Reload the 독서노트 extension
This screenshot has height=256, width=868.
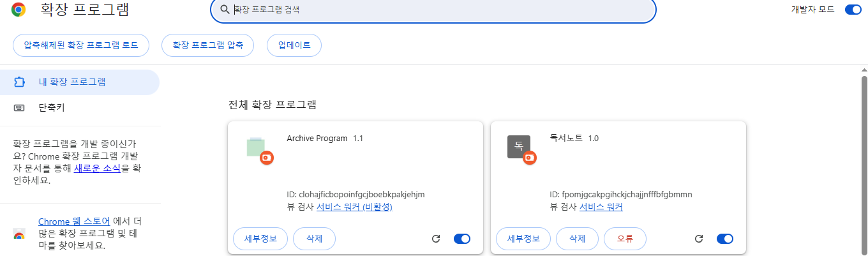click(699, 239)
